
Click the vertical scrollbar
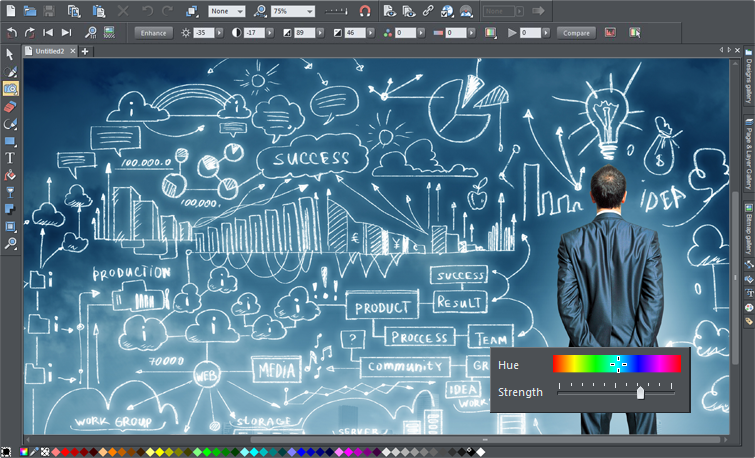pos(735,278)
